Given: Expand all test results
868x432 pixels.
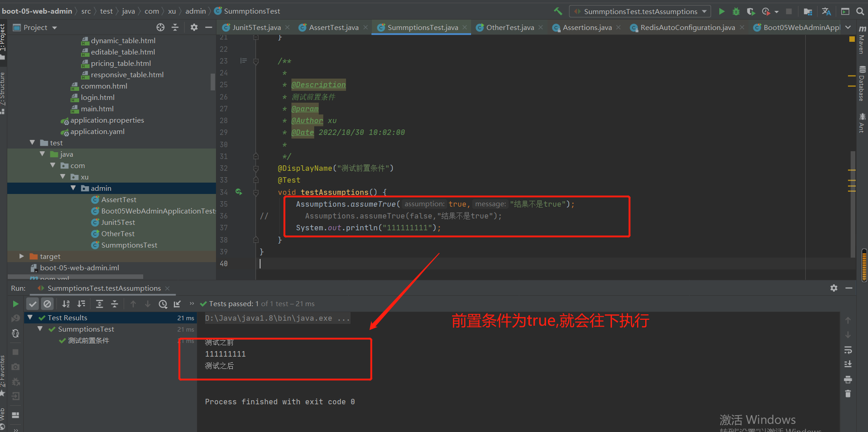Looking at the screenshot, I should click(x=100, y=304).
